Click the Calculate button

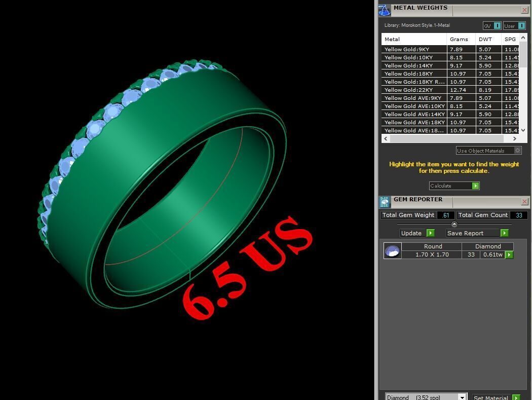[454, 186]
